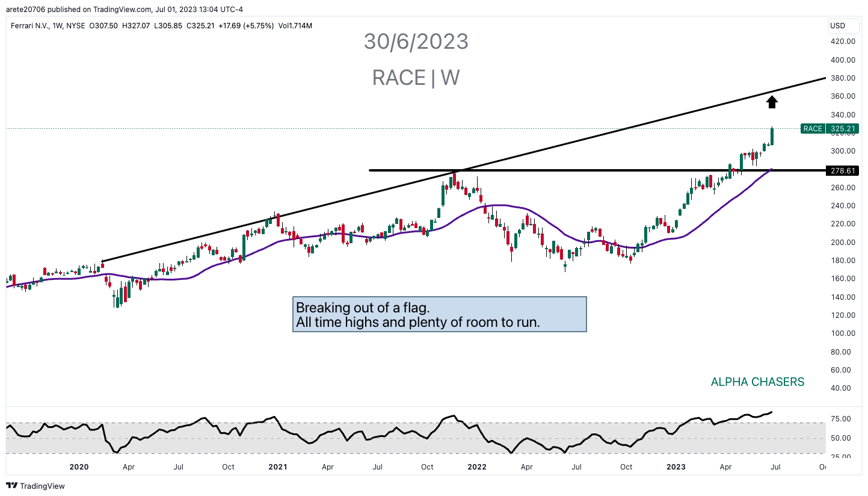This screenshot has height=496, width=868.
Task: Click the 120.00 price axis label
Action: click(843, 315)
